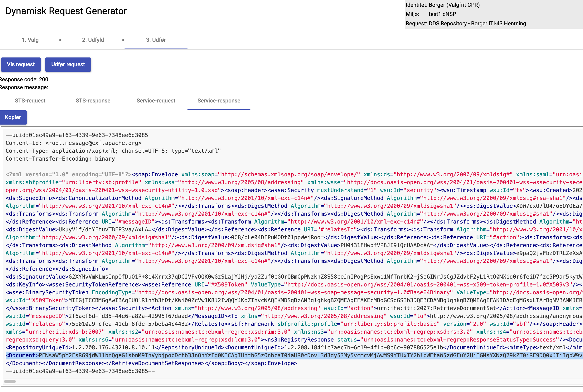The width and height of the screenshot is (583, 392).
Task: Go to step 1. Valg
Action: (30, 40)
